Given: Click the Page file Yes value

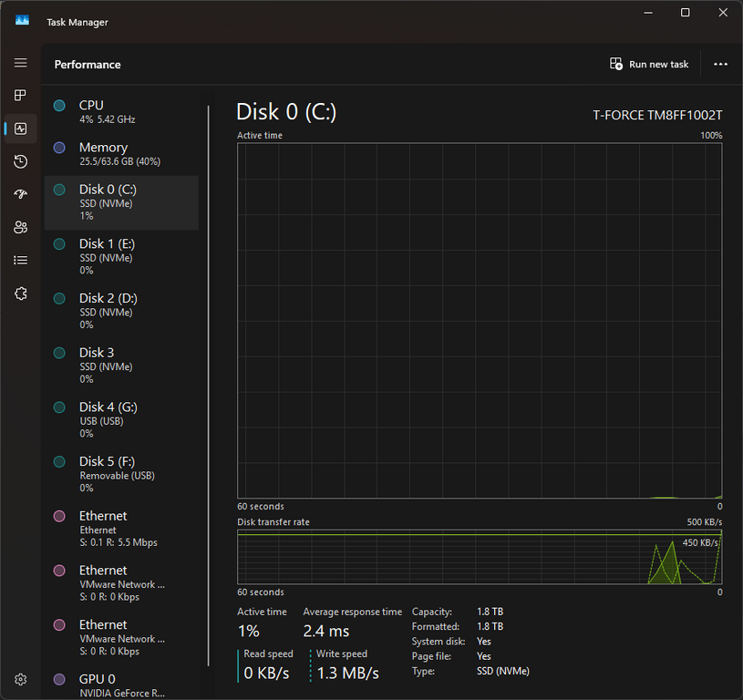Looking at the screenshot, I should [x=484, y=656].
